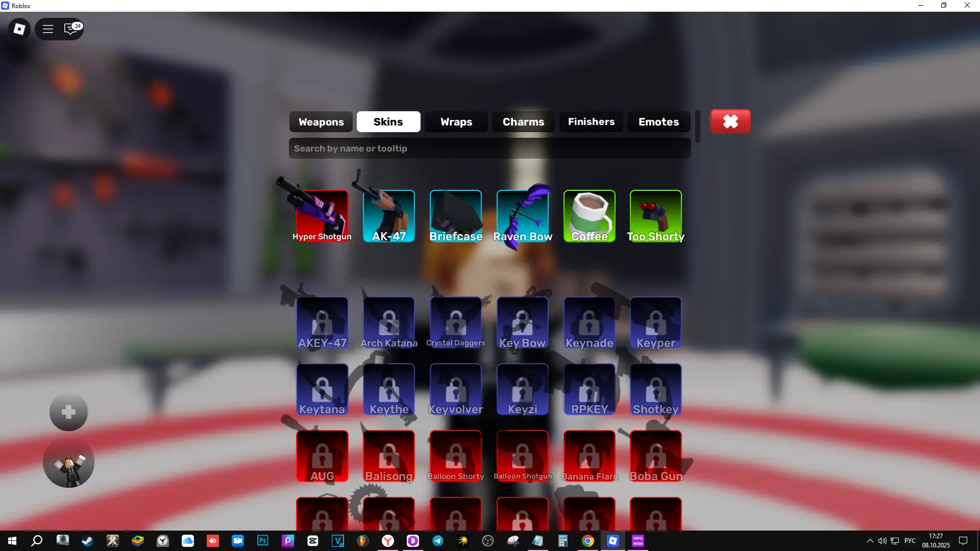Close the inventory with red X
The image size is (980, 551).
[730, 121]
